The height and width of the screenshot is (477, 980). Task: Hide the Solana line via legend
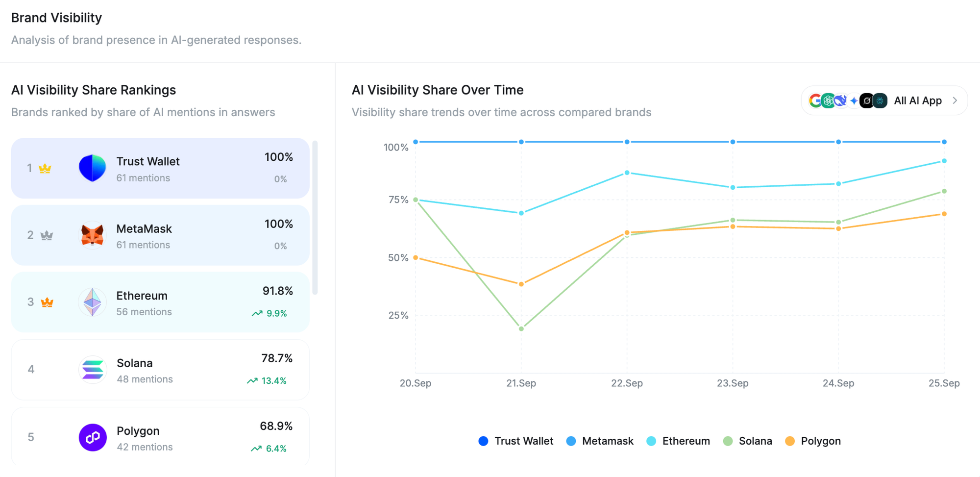coord(748,441)
